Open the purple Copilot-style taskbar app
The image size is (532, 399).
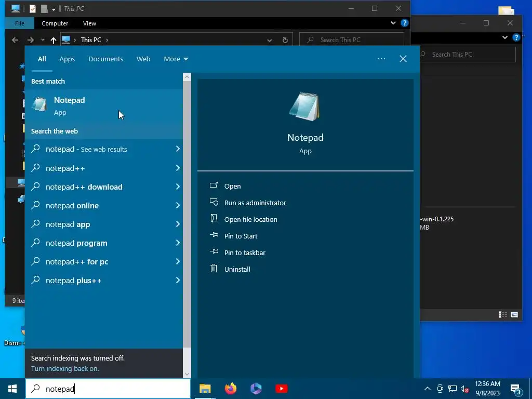click(x=256, y=389)
